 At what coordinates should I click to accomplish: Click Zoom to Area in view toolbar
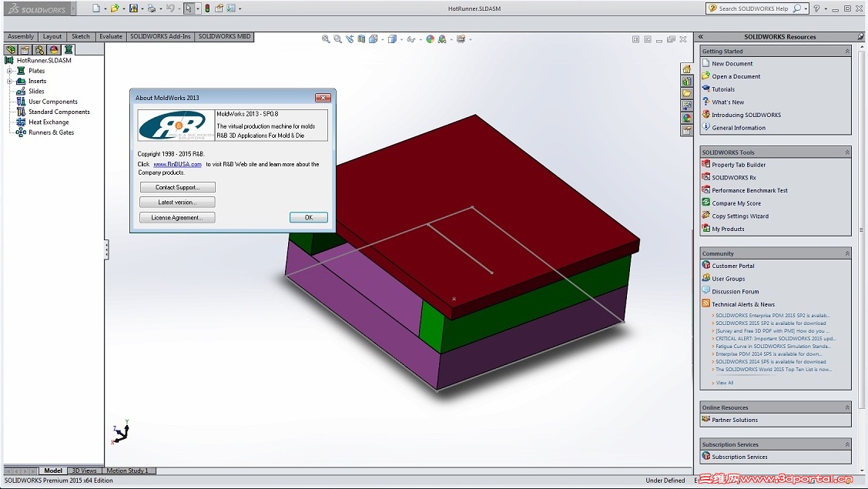[x=337, y=39]
